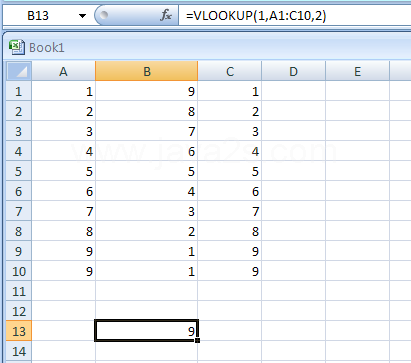Click cell B2 containing 8

[147, 111]
